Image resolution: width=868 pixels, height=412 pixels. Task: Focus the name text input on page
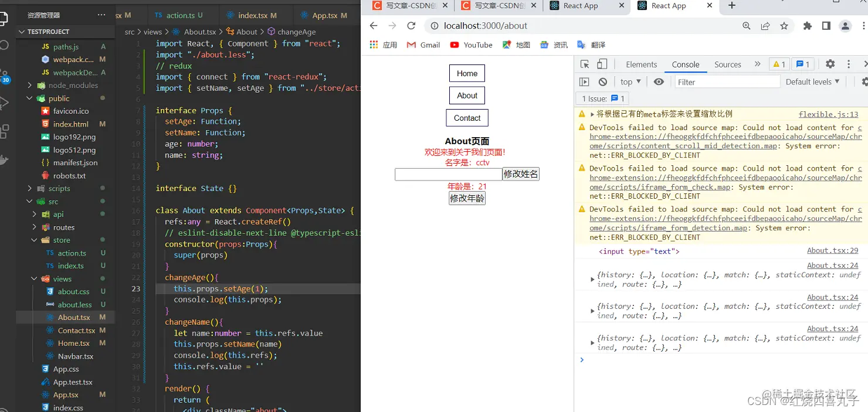448,174
